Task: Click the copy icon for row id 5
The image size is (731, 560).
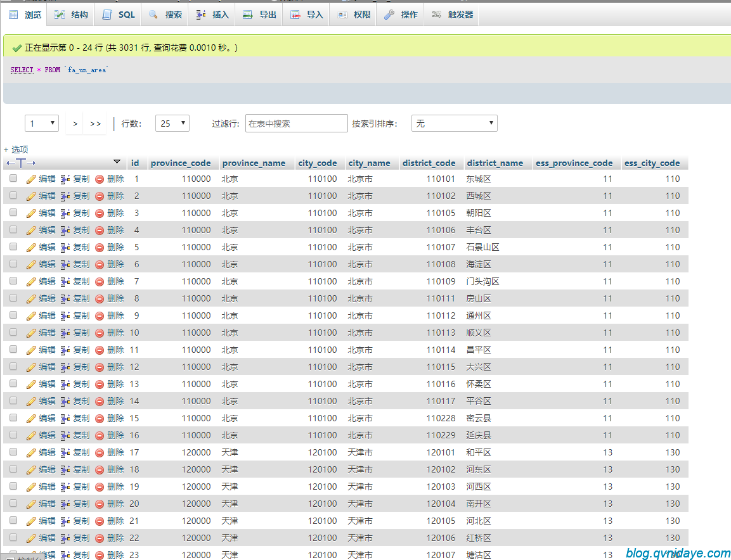Action: (65, 248)
